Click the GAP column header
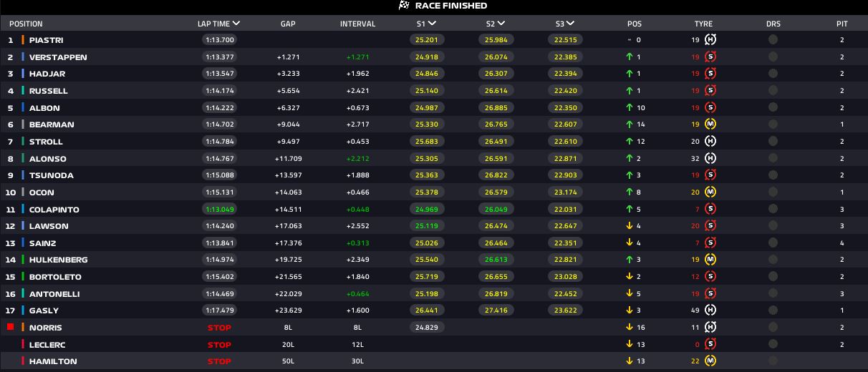The image size is (868, 372). point(288,24)
